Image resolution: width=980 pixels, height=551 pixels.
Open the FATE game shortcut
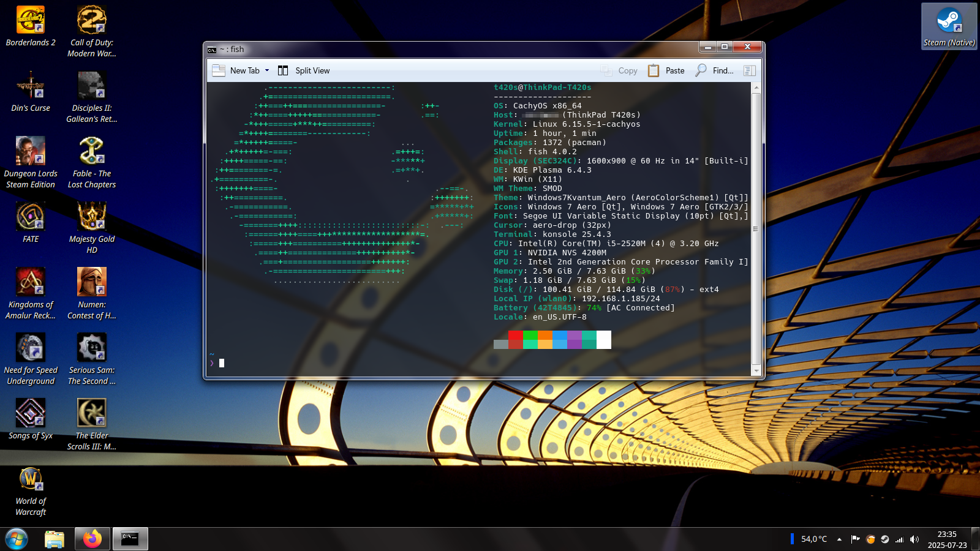(31, 223)
